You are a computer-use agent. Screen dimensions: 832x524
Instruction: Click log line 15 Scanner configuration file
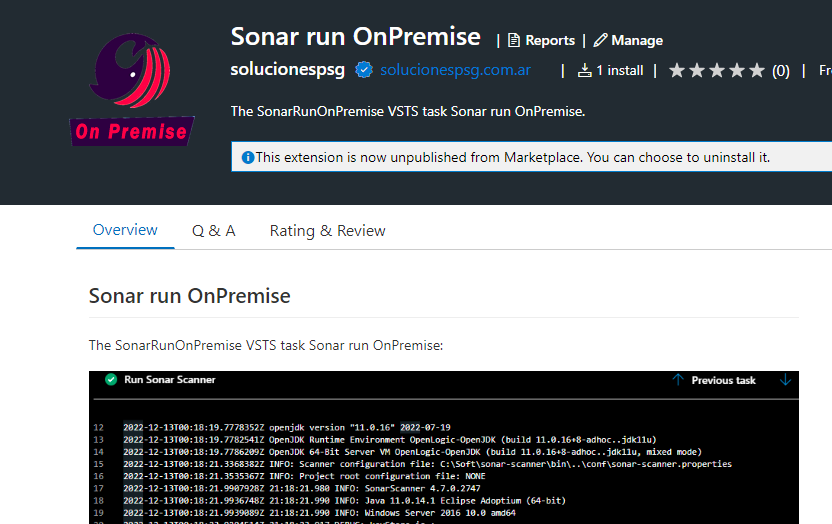tap(427, 464)
